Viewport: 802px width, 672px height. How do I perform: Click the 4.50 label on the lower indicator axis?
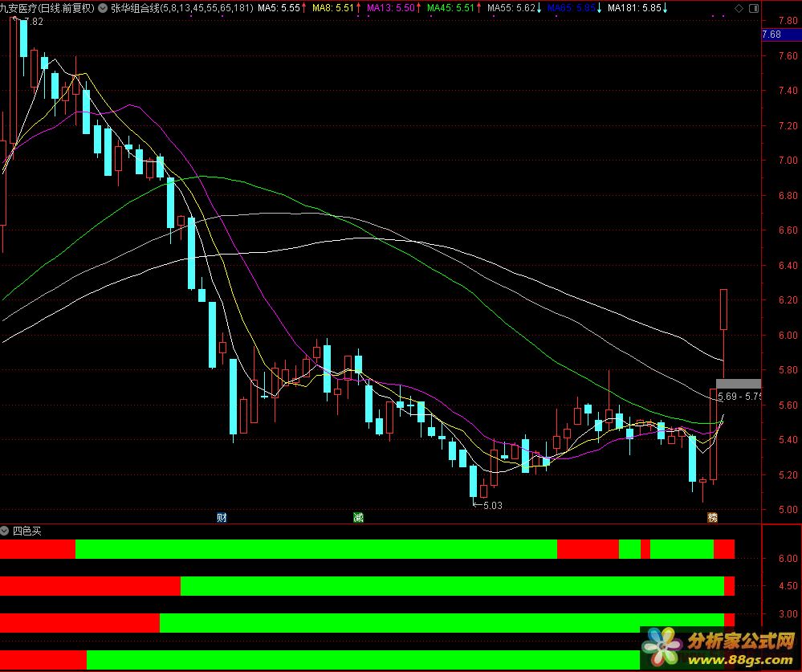[788, 585]
